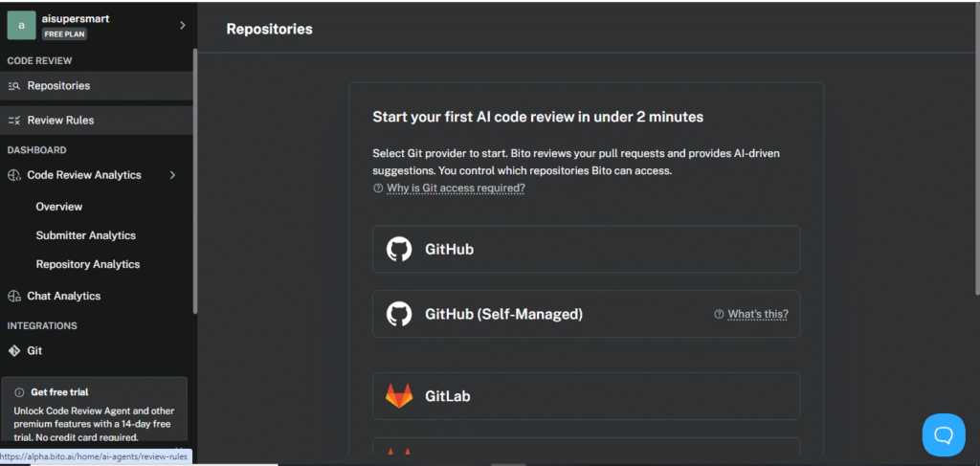This screenshot has width=980, height=466.
Task: Click the Git diamond icon in sidebar
Action: 14,351
